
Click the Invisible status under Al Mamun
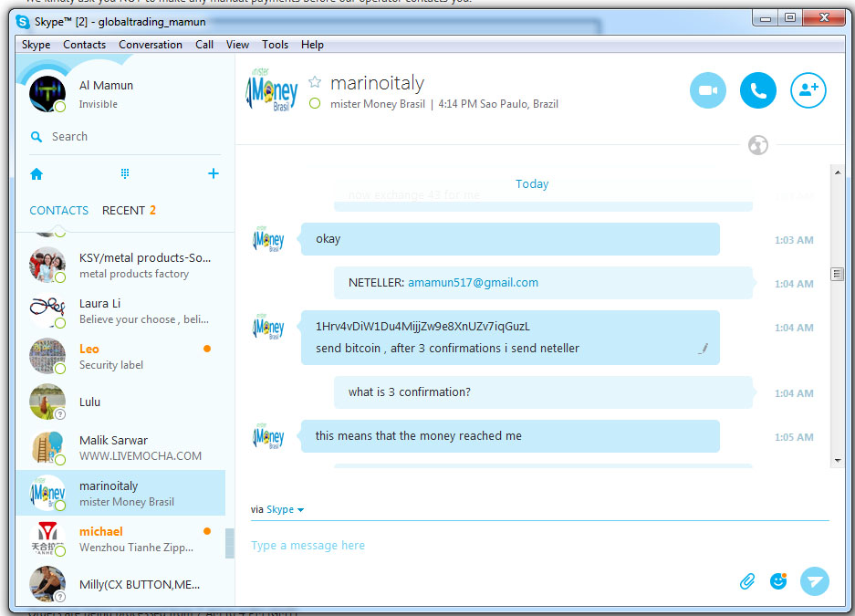coord(99,104)
